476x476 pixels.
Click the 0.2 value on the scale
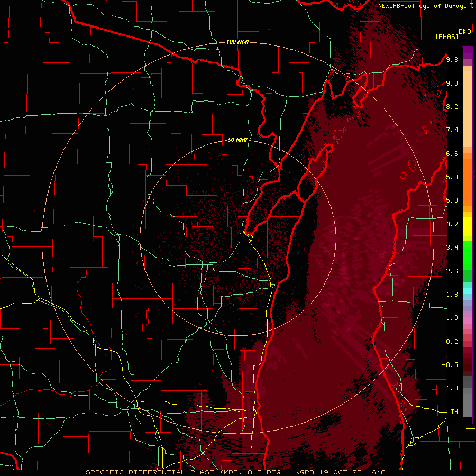tap(452, 341)
